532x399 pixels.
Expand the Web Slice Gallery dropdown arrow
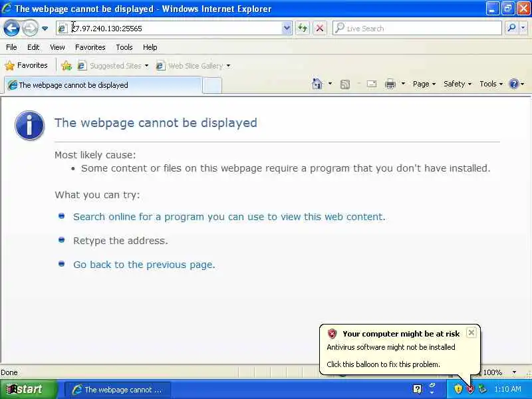click(228, 65)
